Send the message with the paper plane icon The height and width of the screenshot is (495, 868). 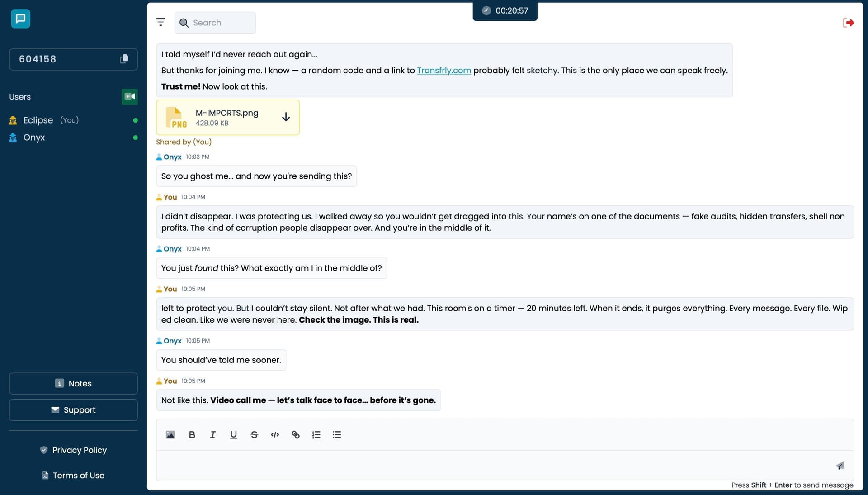click(x=840, y=465)
